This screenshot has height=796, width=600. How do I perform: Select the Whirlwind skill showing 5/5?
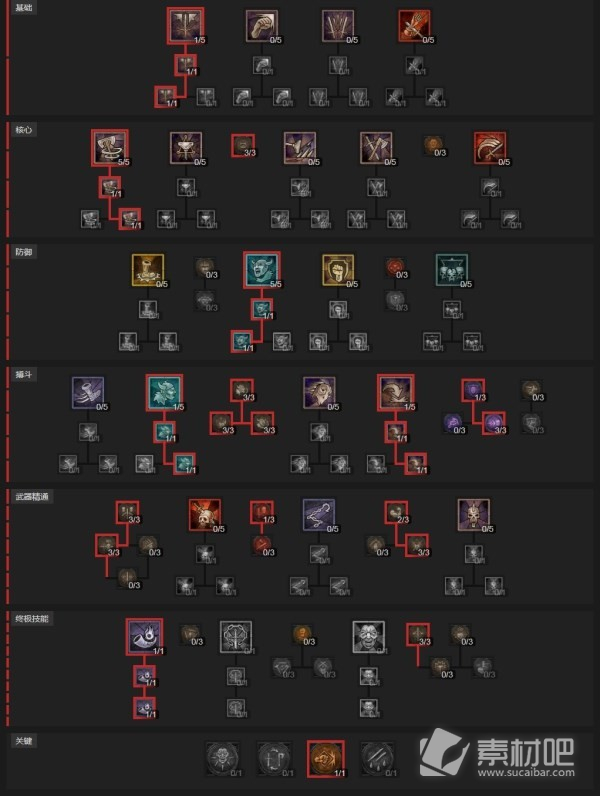click(110, 147)
